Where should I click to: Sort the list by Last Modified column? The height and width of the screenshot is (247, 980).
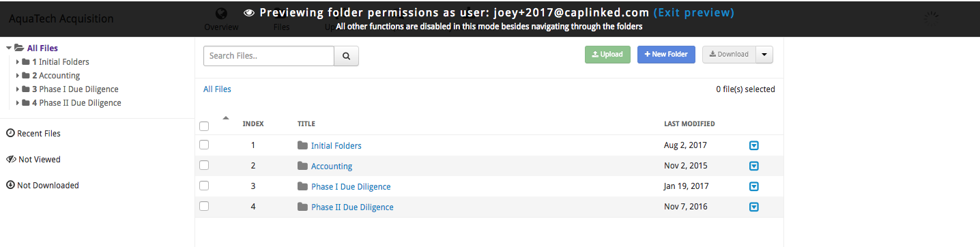(x=689, y=123)
